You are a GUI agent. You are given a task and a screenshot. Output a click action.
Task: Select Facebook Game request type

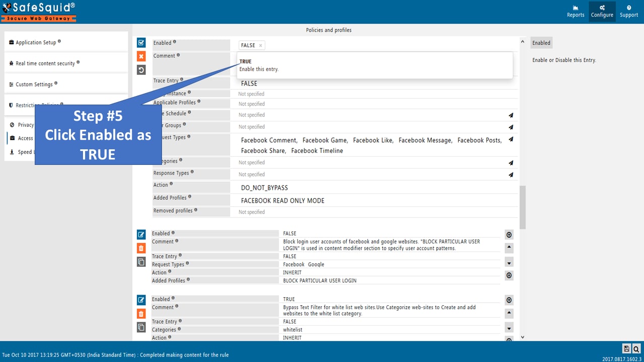click(325, 140)
